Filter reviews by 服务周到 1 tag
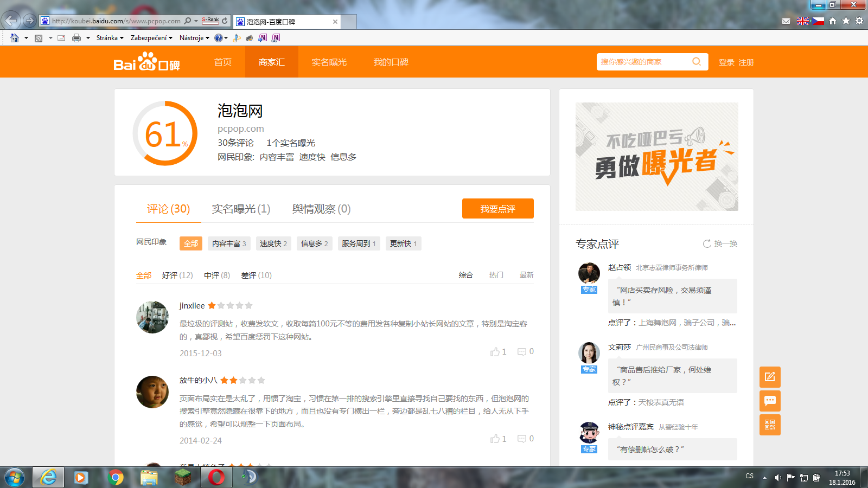Image resolution: width=868 pixels, height=488 pixels. (x=359, y=243)
